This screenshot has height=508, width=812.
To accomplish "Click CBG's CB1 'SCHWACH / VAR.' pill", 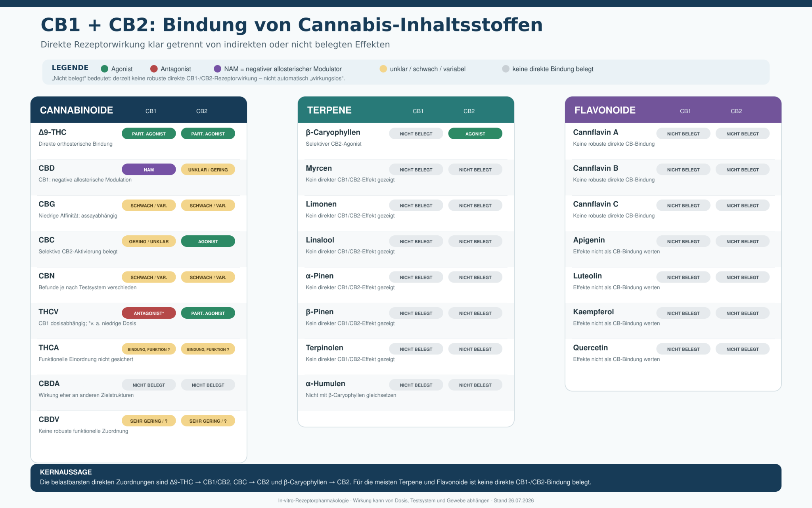I will (x=149, y=206).
